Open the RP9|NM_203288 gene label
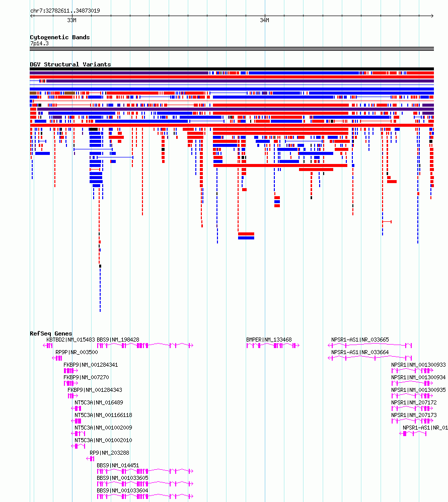Image resolution: width=448 pixels, height=502 pixels. pos(110,453)
